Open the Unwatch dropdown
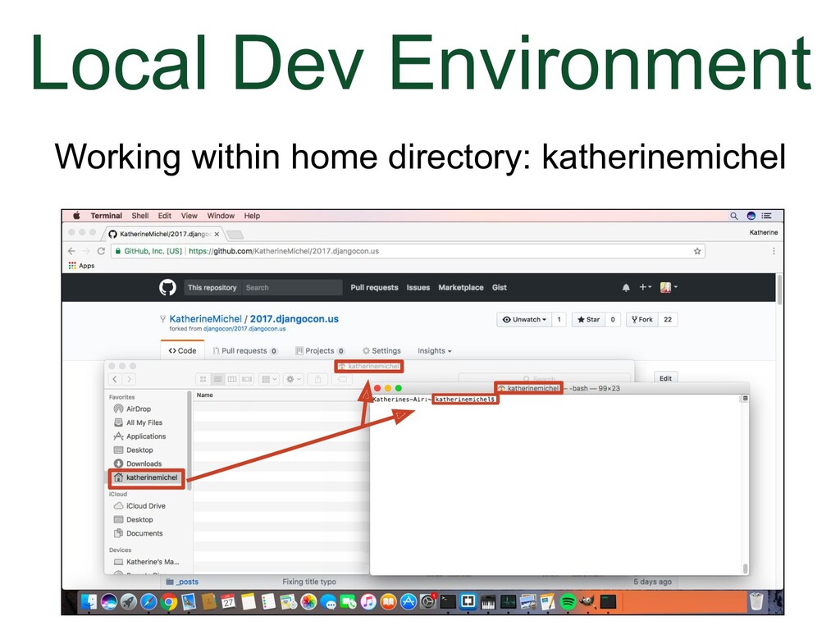Screen dimensions: 840x630 (x=523, y=320)
